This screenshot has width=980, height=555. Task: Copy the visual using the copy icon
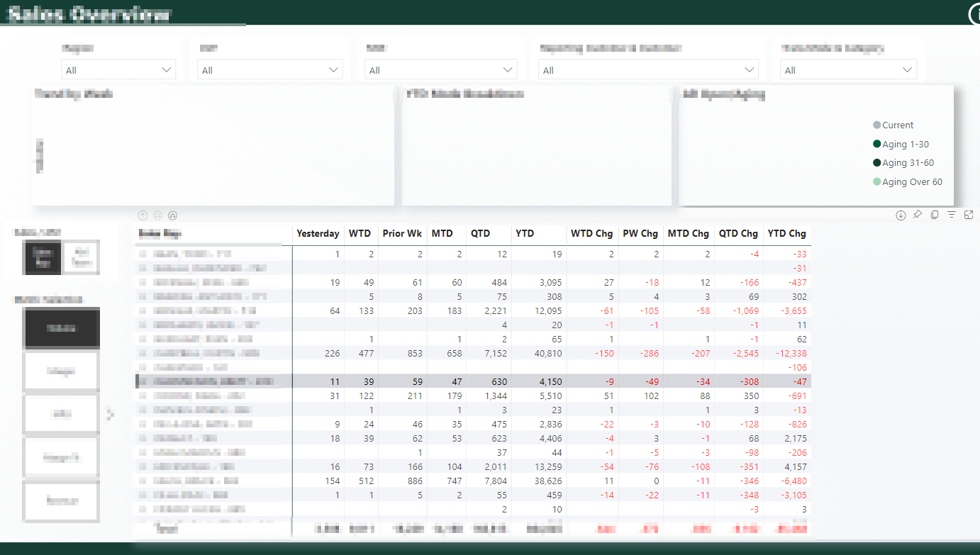tap(935, 215)
